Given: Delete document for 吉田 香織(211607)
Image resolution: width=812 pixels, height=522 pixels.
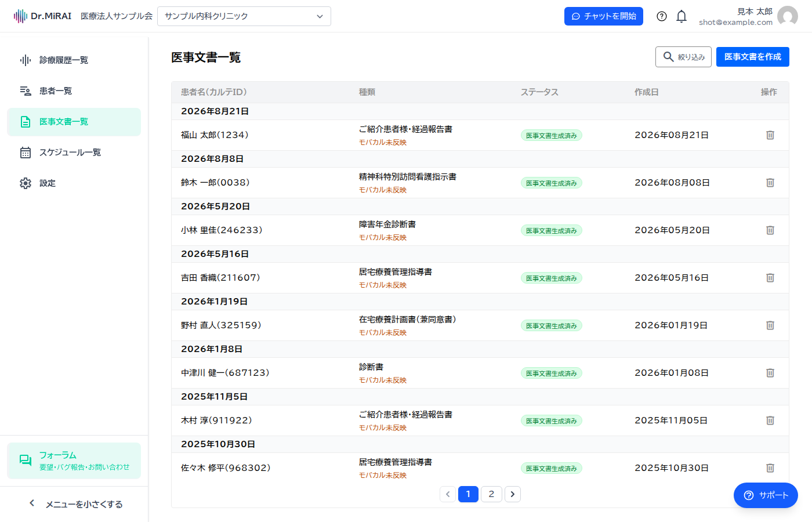Looking at the screenshot, I should (x=770, y=278).
